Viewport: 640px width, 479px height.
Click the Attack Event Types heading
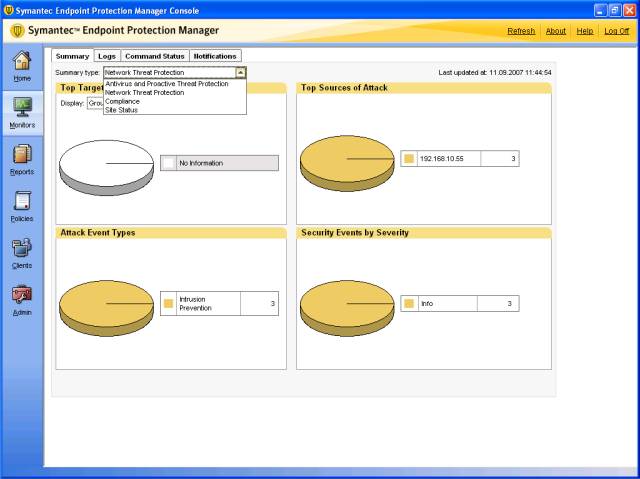pyautogui.click(x=98, y=233)
